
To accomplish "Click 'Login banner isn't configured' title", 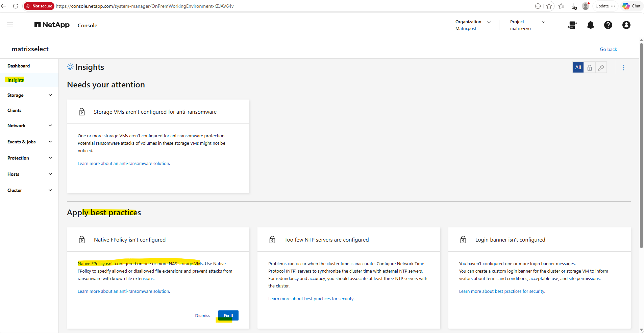I will click(x=510, y=240).
